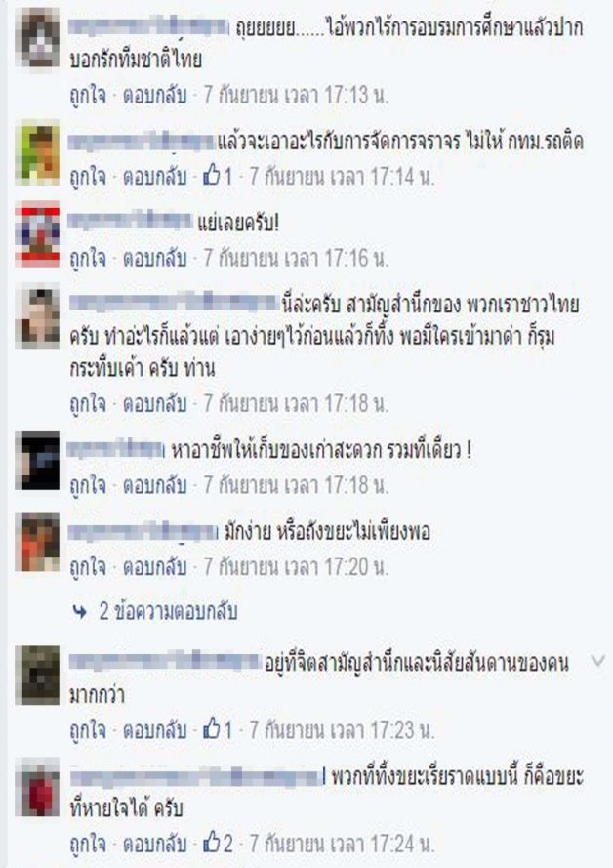Open Thai flag avatar of 17:16 commenter
613x868 pixels.
pyautogui.click(x=37, y=234)
